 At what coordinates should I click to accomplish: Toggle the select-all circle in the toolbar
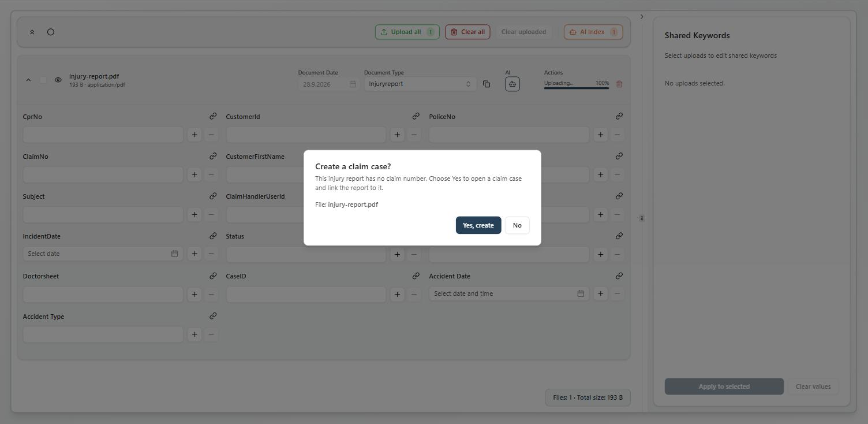click(x=51, y=32)
